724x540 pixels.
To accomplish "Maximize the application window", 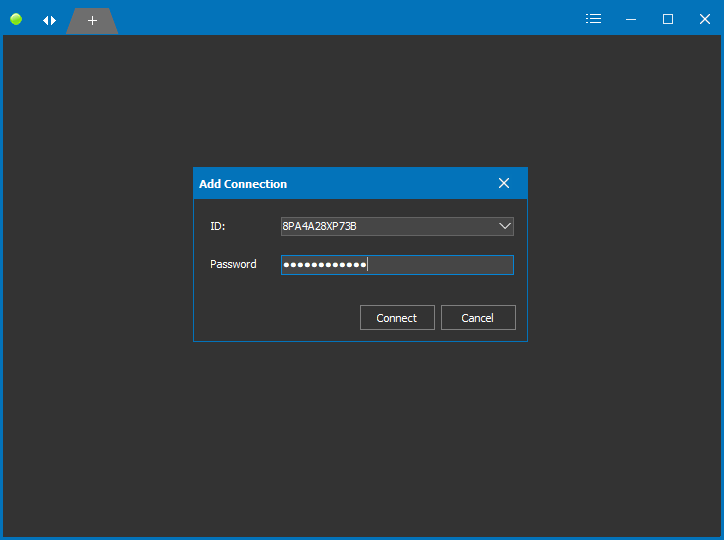I will 668,19.
